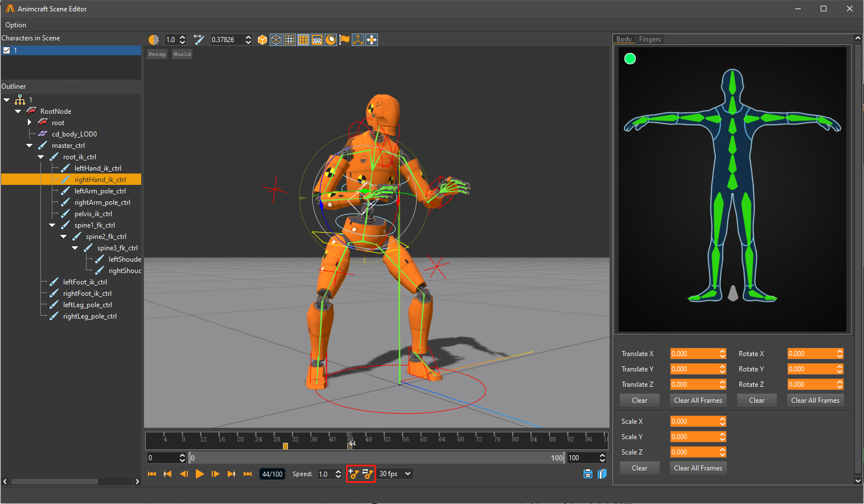The height and width of the screenshot is (504, 864).
Task: Click Clear All Frames under Scale fields
Action: coord(698,468)
